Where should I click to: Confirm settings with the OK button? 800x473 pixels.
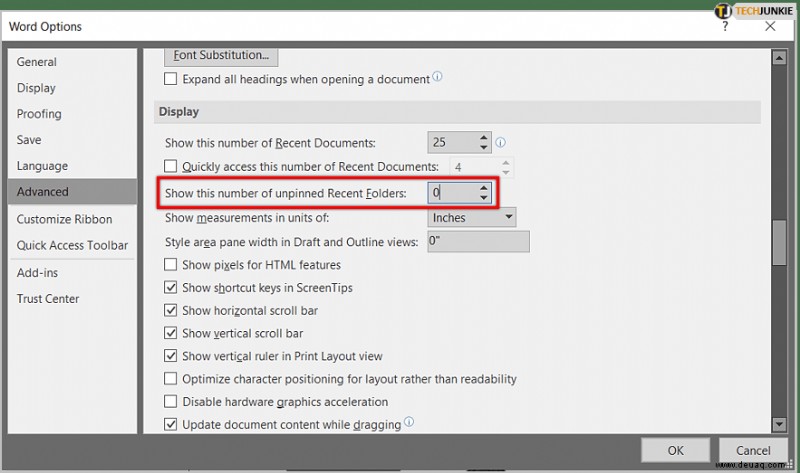pyautogui.click(x=676, y=451)
